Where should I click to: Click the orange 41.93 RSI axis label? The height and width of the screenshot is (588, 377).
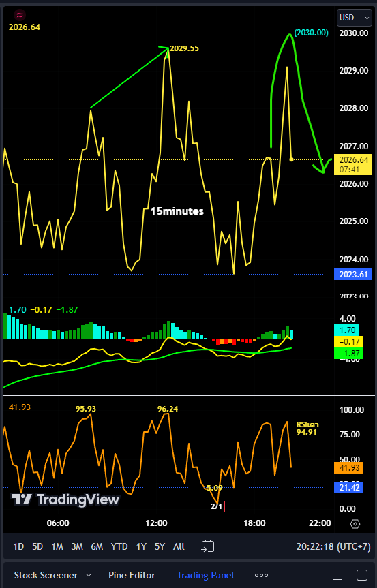coord(348,467)
